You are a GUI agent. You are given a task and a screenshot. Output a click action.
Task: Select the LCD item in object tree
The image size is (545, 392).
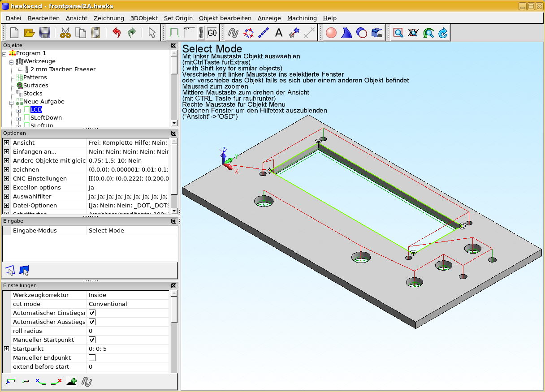pyautogui.click(x=36, y=110)
